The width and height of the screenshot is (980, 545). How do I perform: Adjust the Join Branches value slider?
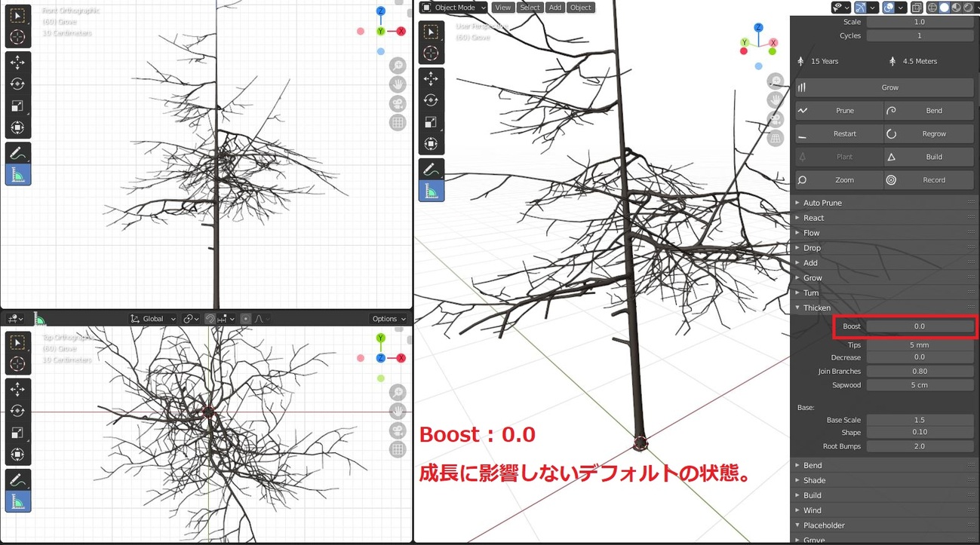point(920,371)
